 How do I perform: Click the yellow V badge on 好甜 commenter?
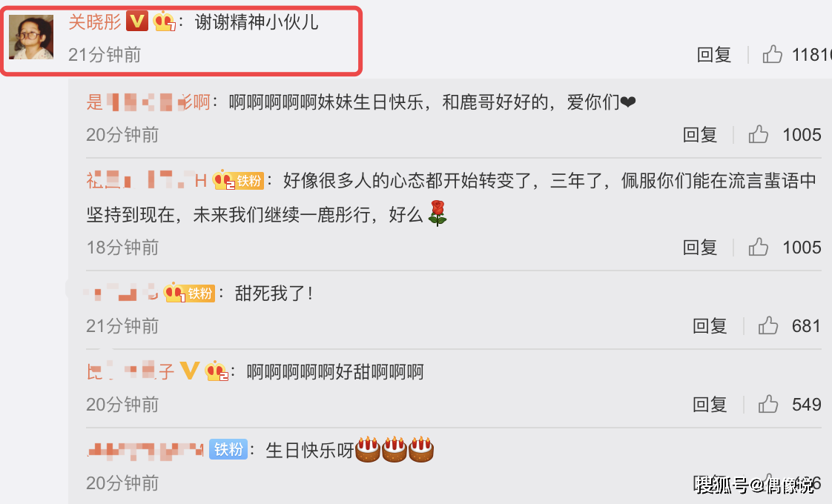coord(189,371)
